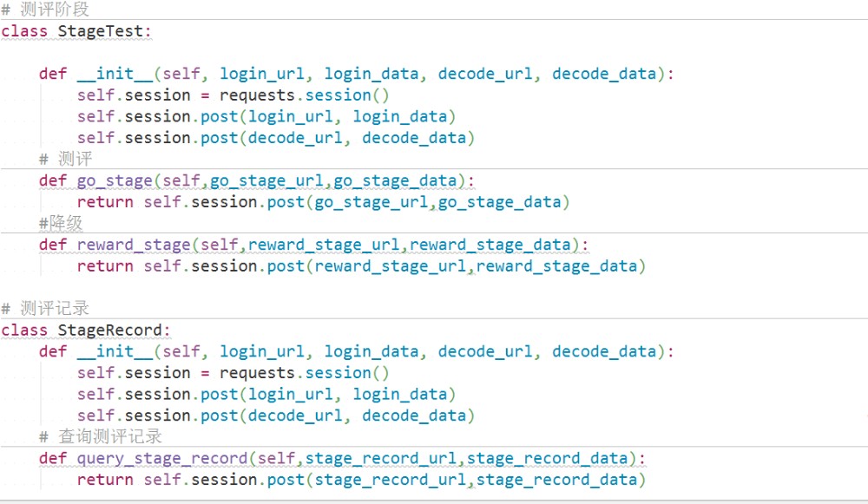Click return keyword in query_stage_record method
The width and height of the screenshot is (868, 504).
(x=105, y=480)
